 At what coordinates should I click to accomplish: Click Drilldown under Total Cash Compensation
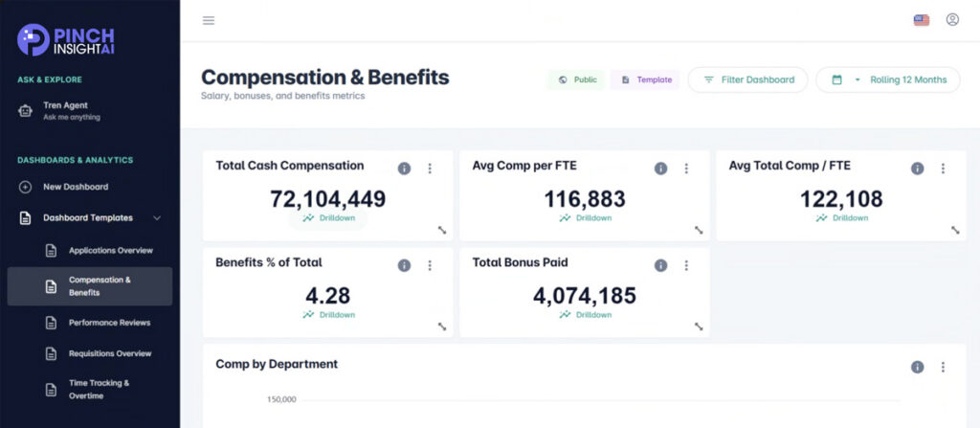(328, 218)
